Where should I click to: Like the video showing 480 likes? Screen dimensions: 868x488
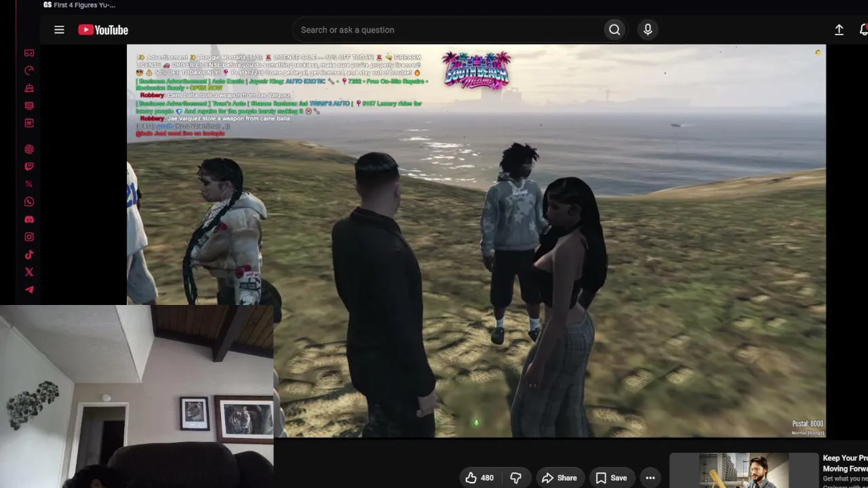(479, 478)
